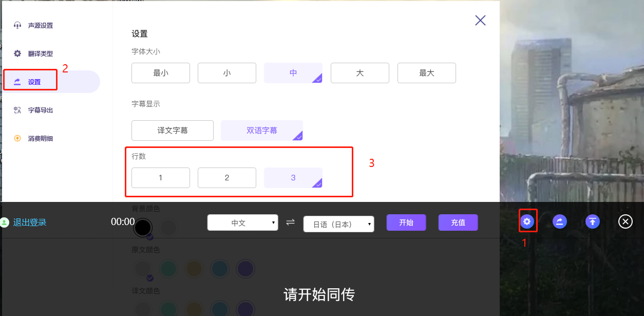Click the 充值 recharge button
This screenshot has height=316, width=644.
pos(458,222)
